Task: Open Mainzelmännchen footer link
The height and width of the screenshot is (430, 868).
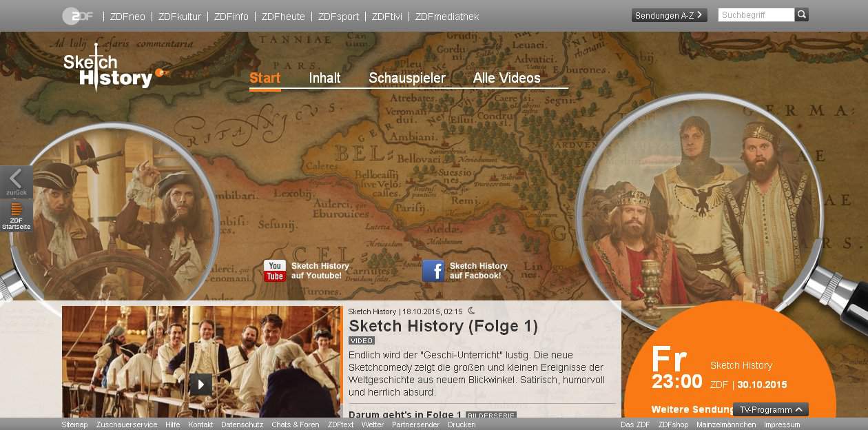Action: pos(726,424)
